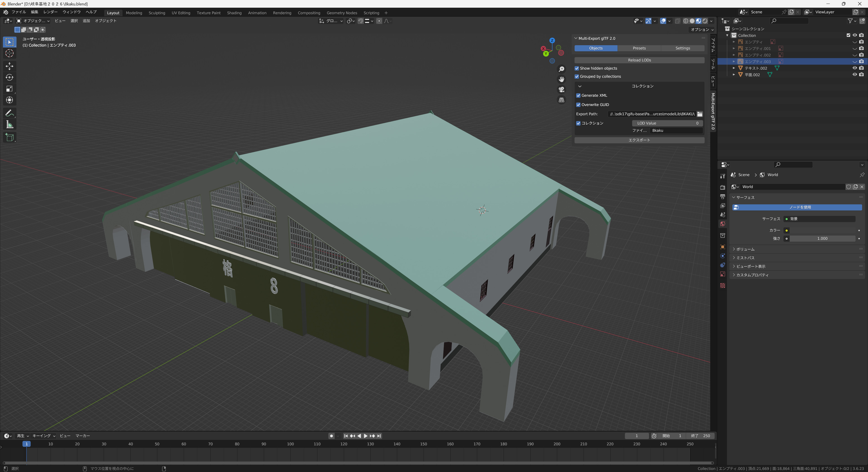Open the オプション dropdown
Image resolution: width=868 pixels, height=472 pixels.
point(702,30)
